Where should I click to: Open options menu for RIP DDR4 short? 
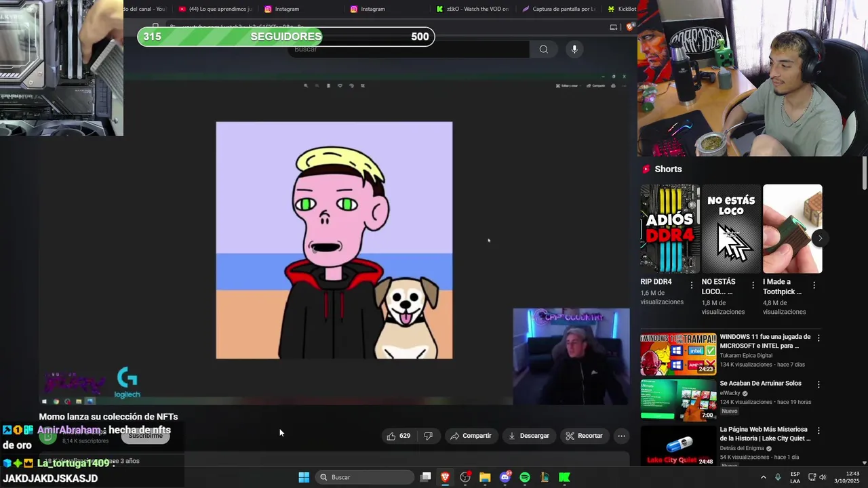[692, 285]
